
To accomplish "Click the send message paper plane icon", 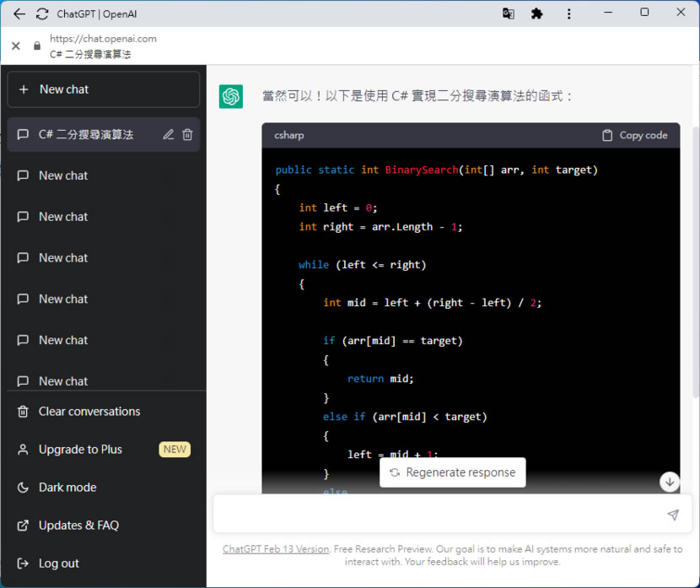I will coord(673,515).
